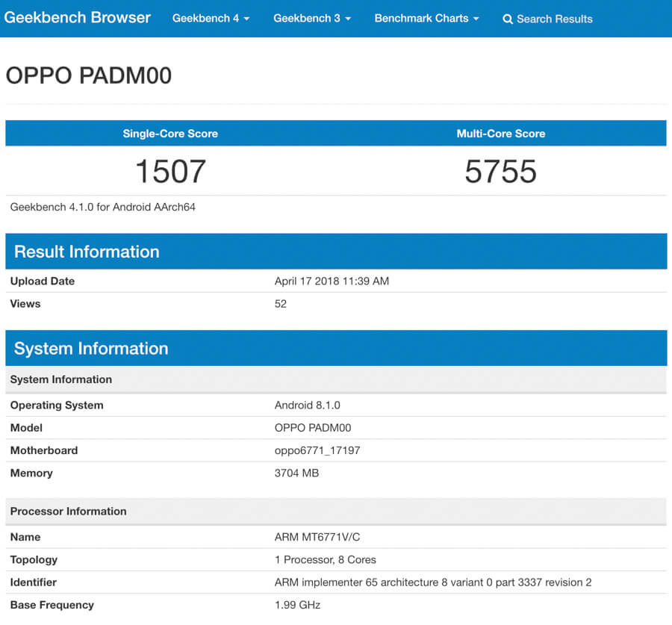
Task: Select the Multi-Core Score column header
Action: click(500, 134)
